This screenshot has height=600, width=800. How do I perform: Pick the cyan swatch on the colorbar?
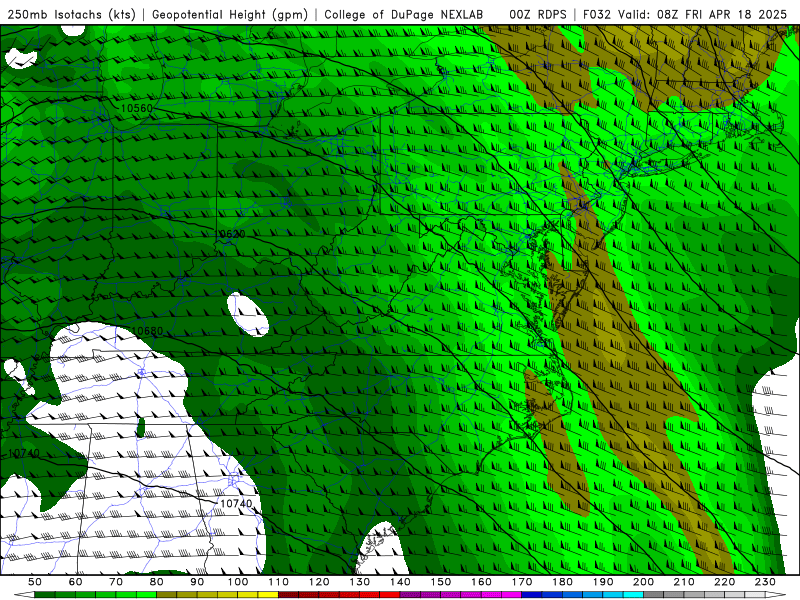[633, 595]
